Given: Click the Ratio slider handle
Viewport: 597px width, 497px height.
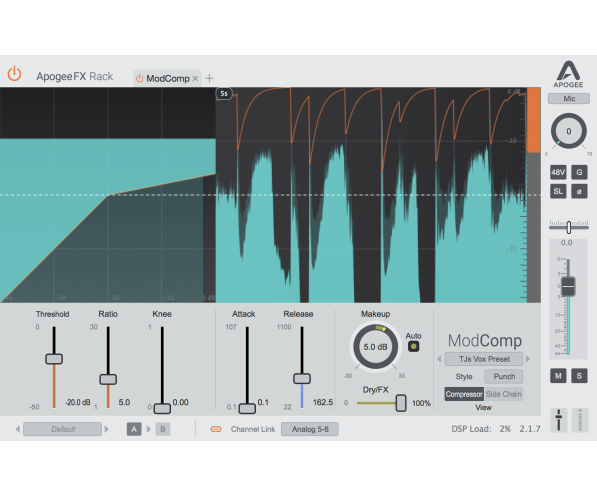Looking at the screenshot, I should pos(108,379).
